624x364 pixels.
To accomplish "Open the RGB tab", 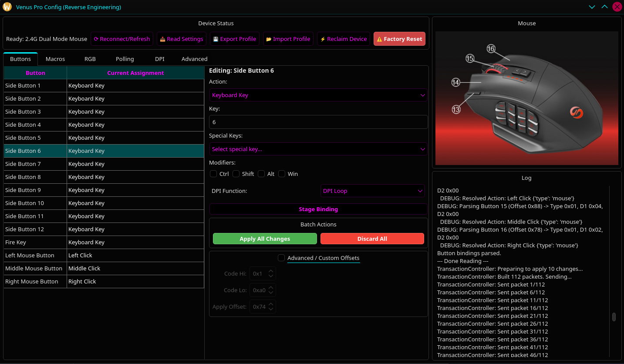I will (90, 59).
